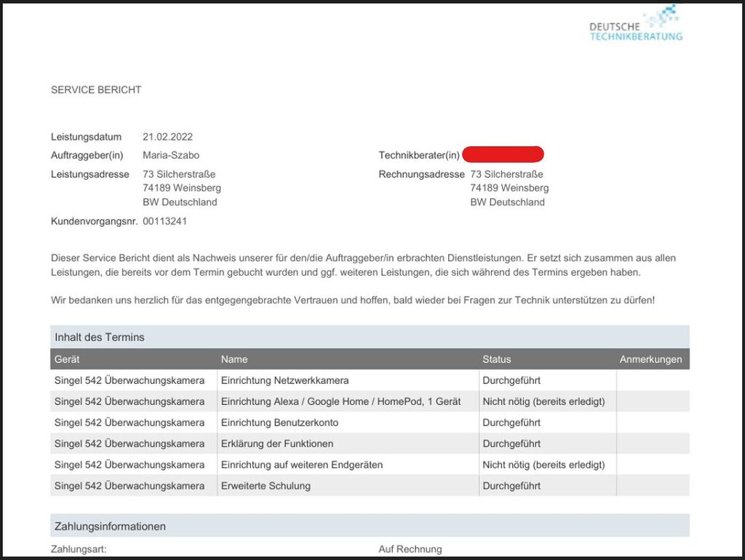Click the Inhalt des Termins section header
This screenshot has width=745, height=560.
370,337
